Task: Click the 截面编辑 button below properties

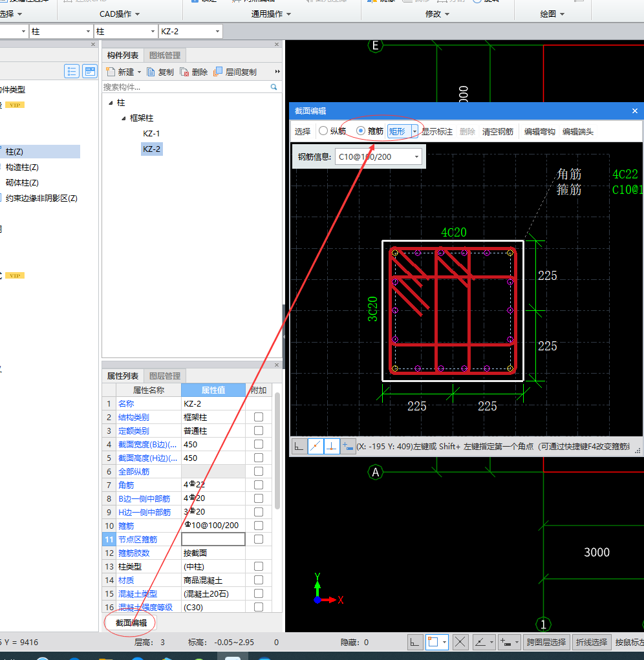Action: 131,623
